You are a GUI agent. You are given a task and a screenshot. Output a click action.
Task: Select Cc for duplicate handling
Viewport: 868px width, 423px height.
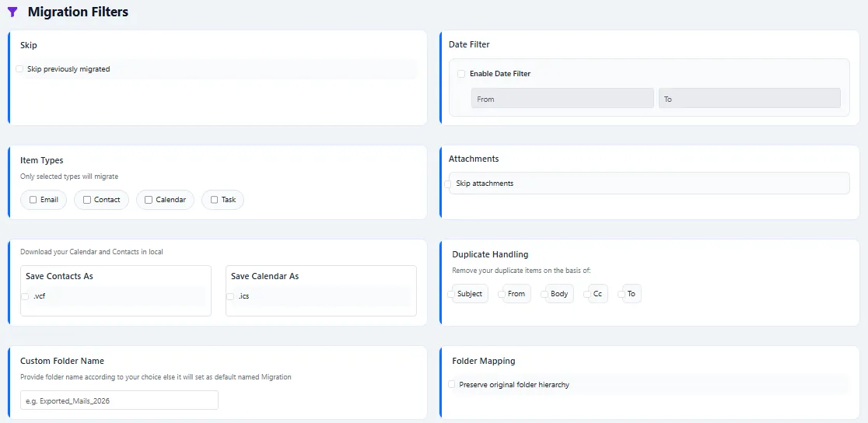tap(586, 294)
